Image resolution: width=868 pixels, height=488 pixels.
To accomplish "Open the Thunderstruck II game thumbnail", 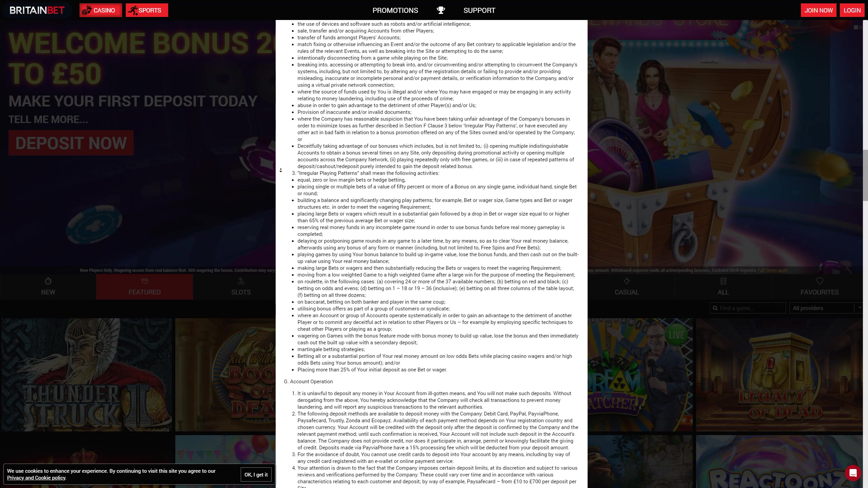I will (86, 374).
